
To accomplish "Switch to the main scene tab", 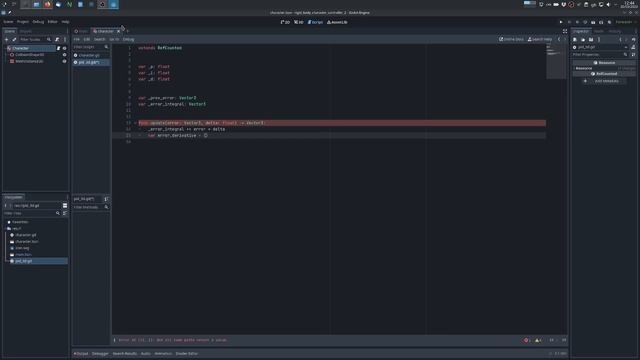I will pyautogui.click(x=81, y=31).
